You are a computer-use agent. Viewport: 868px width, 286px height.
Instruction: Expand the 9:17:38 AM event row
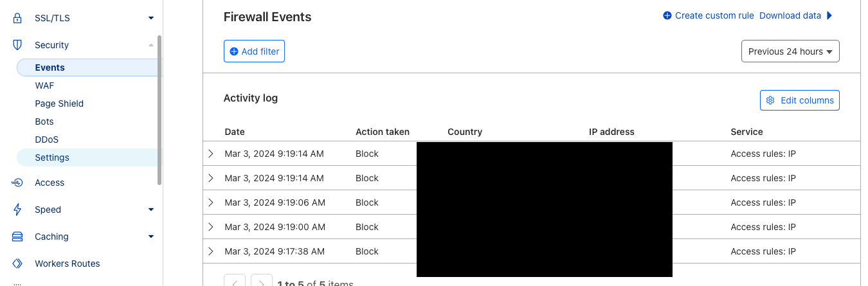click(x=211, y=251)
